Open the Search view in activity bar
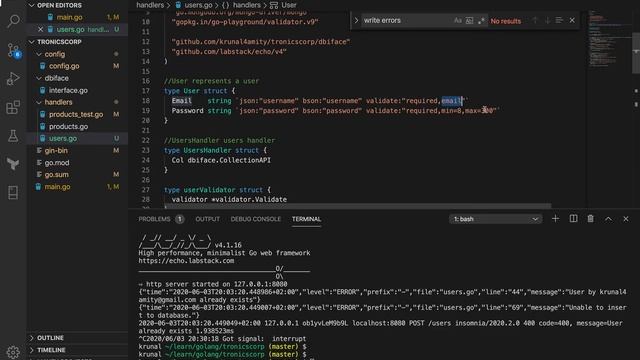Screen dimensions: 640x360 [13, 20]
